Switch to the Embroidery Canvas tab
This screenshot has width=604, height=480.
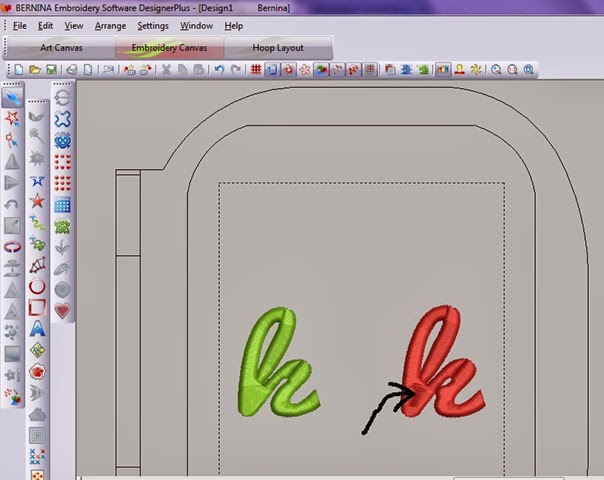(x=169, y=48)
